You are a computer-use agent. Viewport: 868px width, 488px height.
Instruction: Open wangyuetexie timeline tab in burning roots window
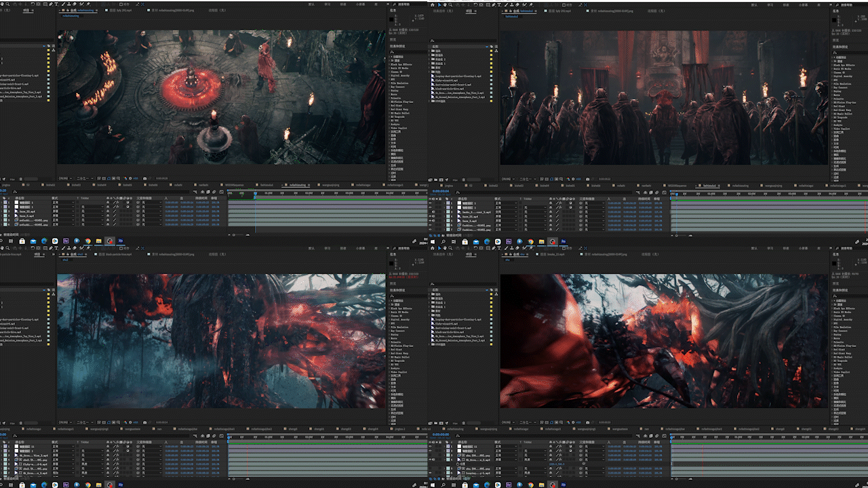pos(618,429)
